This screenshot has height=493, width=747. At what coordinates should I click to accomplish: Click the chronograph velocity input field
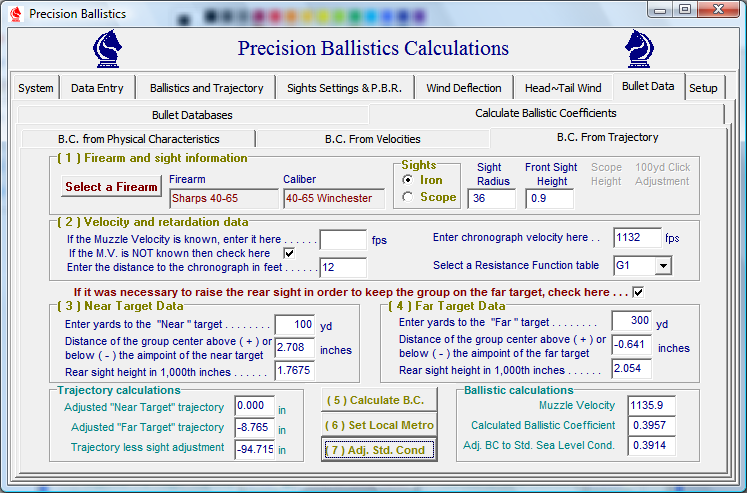637,238
